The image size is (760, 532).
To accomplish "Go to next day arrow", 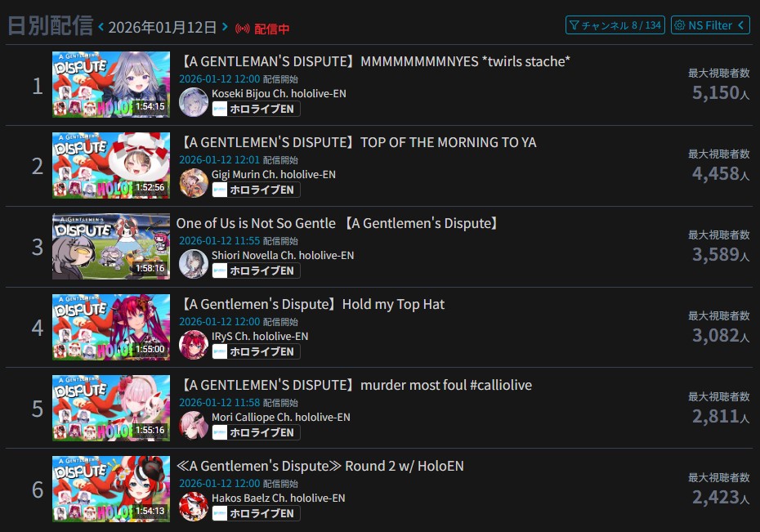I will pyautogui.click(x=225, y=27).
